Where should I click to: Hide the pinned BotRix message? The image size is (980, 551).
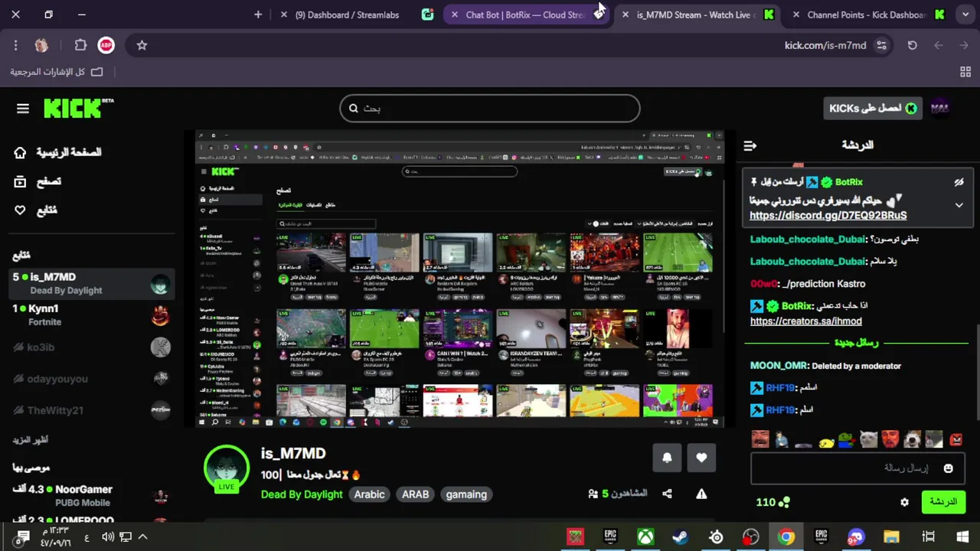tap(959, 182)
